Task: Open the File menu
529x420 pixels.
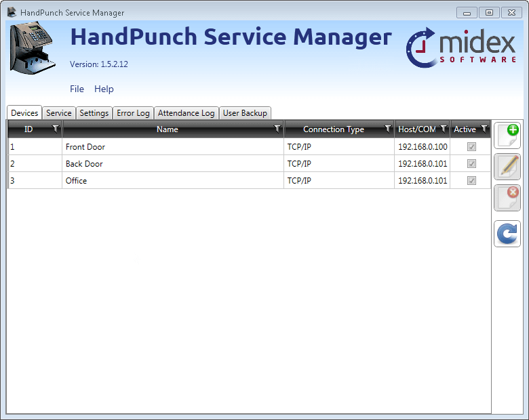Action: tap(77, 89)
